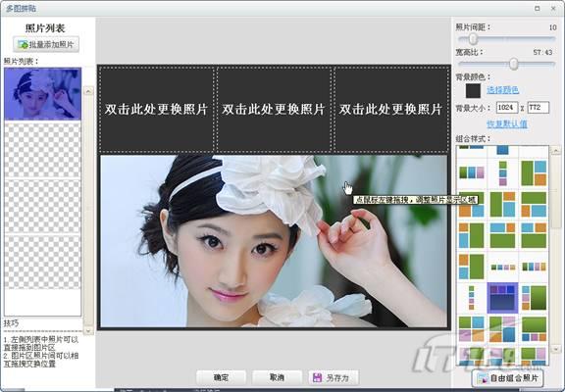The width and height of the screenshot is (565, 392).
Task: Click the middle empty photo placeholder cell
Action: (x=274, y=109)
